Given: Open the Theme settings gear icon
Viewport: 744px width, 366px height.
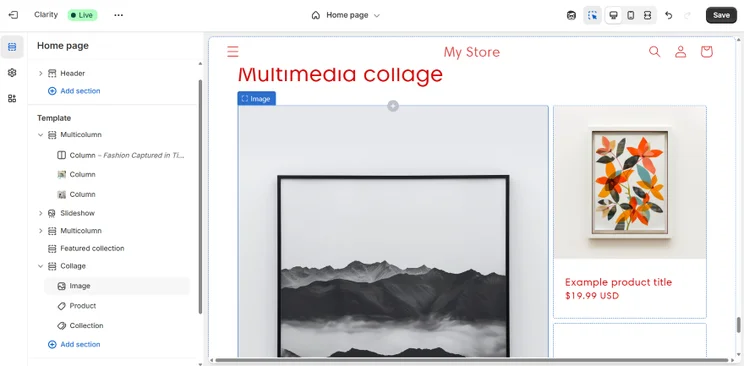Looking at the screenshot, I should pos(12,73).
